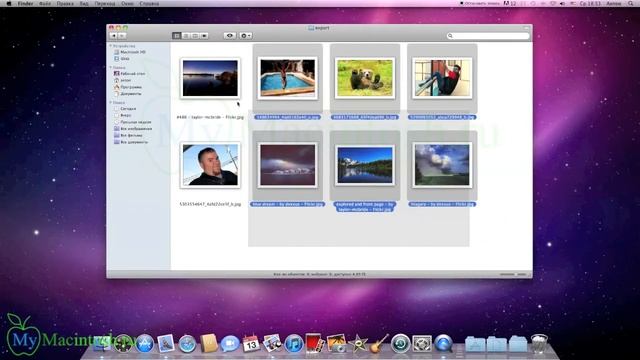The height and width of the screenshot is (360, 640).
Task: Open the Переход menu
Action: 105,3
